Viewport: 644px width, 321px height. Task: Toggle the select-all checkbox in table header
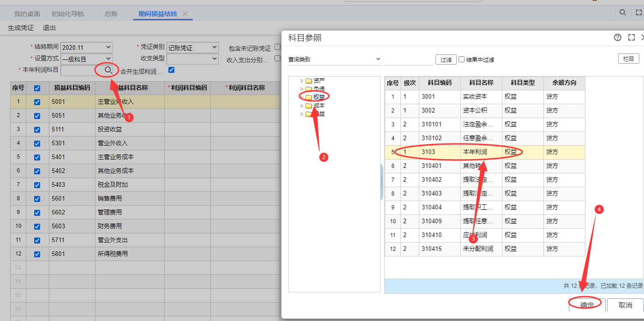point(37,88)
